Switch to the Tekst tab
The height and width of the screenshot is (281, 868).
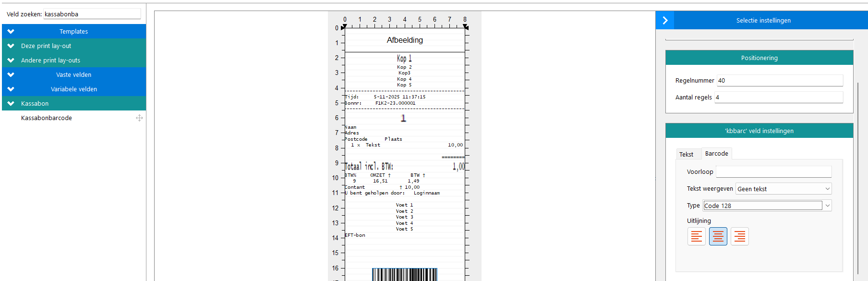[686, 154]
